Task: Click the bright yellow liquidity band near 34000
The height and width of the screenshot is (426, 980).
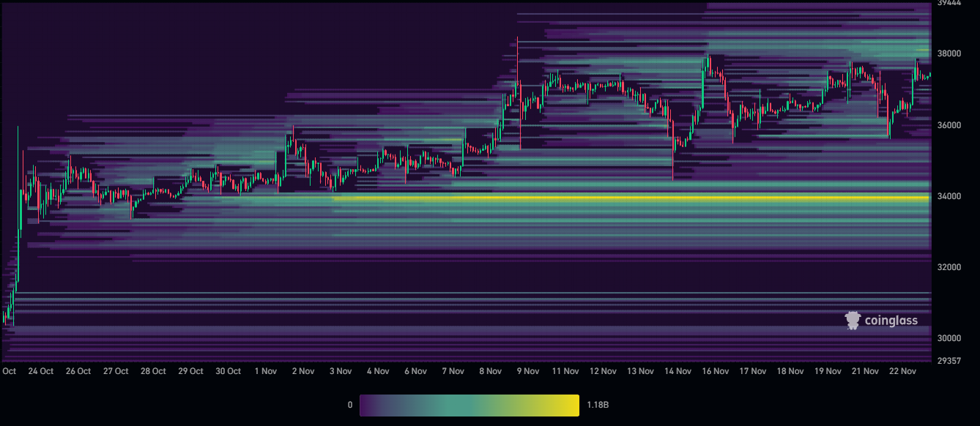Action: [630, 198]
